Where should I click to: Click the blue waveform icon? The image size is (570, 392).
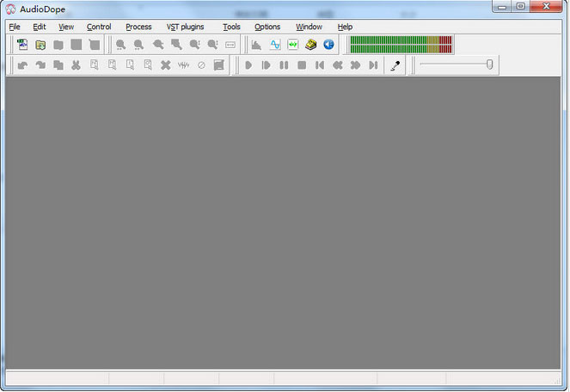tap(275, 45)
